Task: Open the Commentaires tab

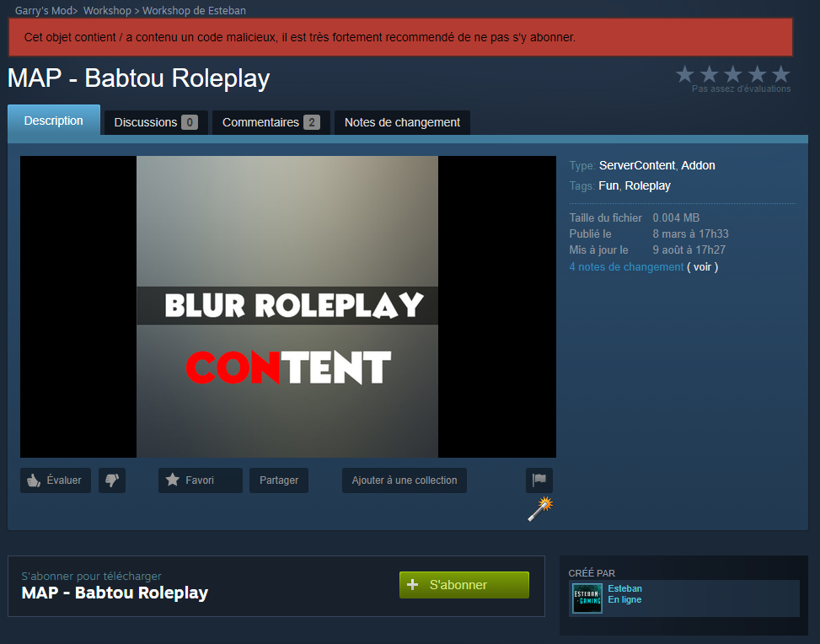Action: click(x=271, y=122)
